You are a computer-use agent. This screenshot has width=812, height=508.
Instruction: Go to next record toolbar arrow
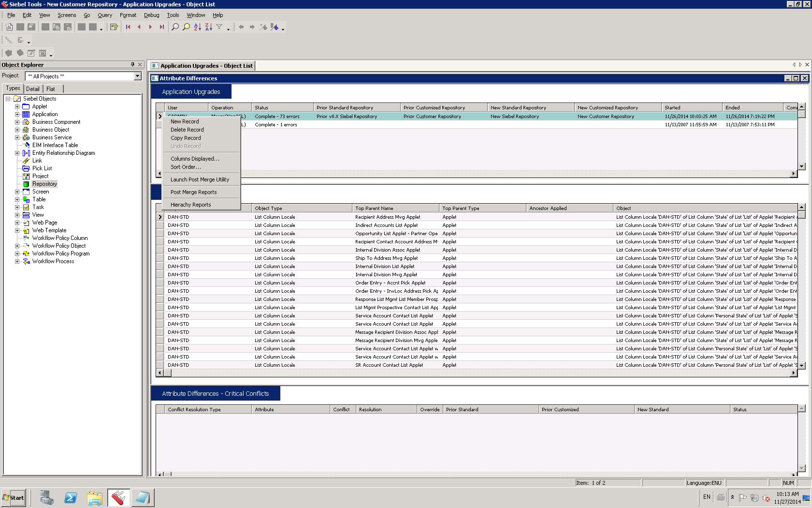pyautogui.click(x=150, y=27)
